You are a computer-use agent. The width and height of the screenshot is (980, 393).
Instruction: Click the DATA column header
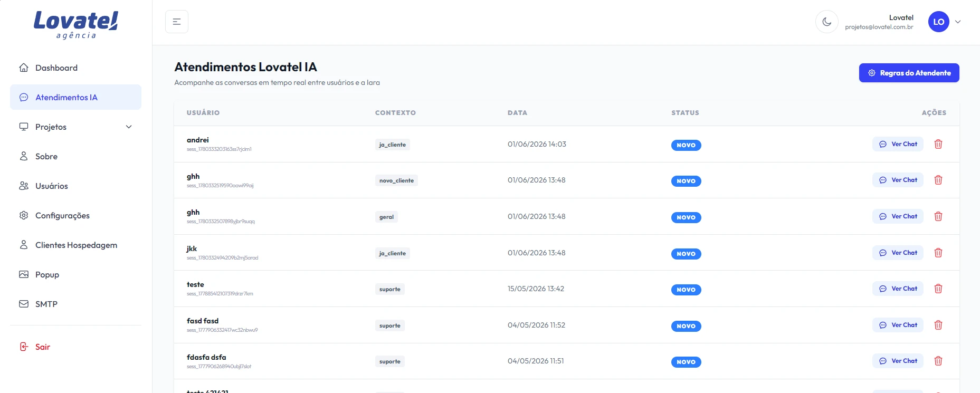pyautogui.click(x=517, y=113)
